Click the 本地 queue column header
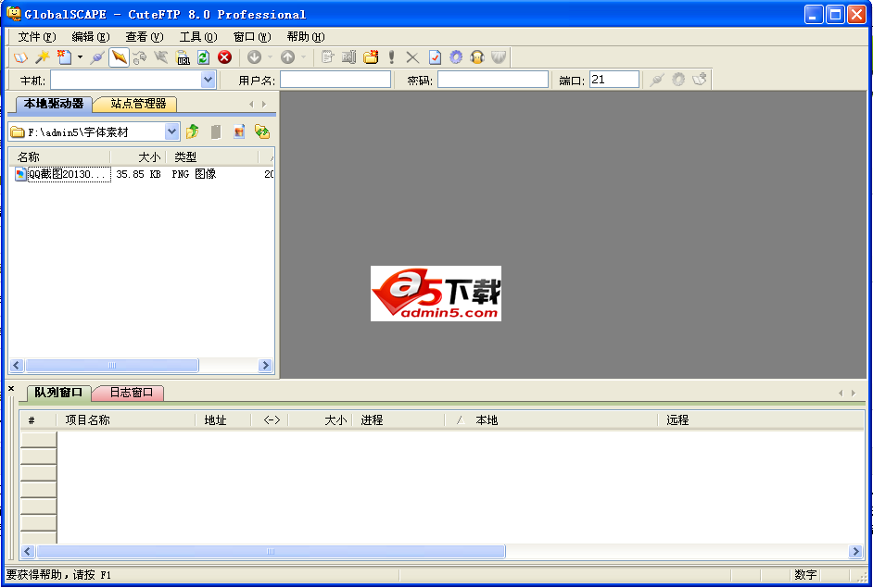This screenshot has width=873, height=588. 551,420
